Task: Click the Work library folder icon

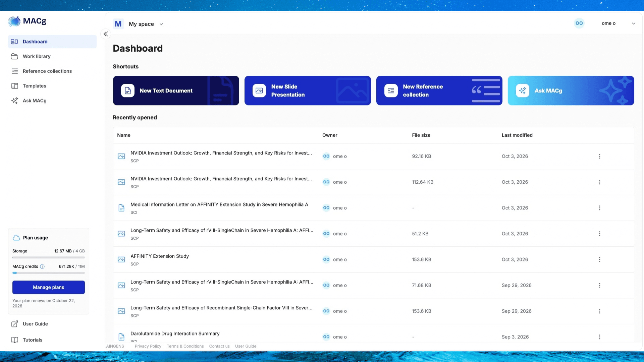Action: coord(14,56)
